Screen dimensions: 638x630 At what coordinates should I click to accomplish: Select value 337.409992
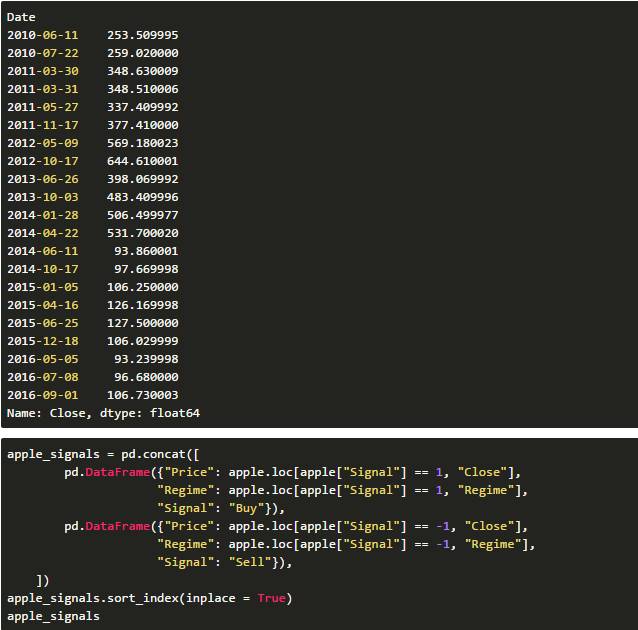tap(142, 107)
